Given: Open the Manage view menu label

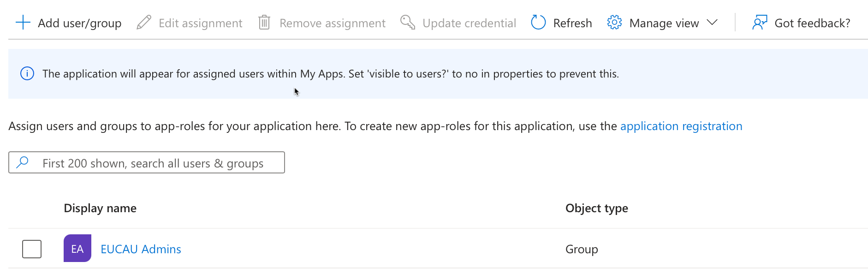Looking at the screenshot, I should pos(664,23).
